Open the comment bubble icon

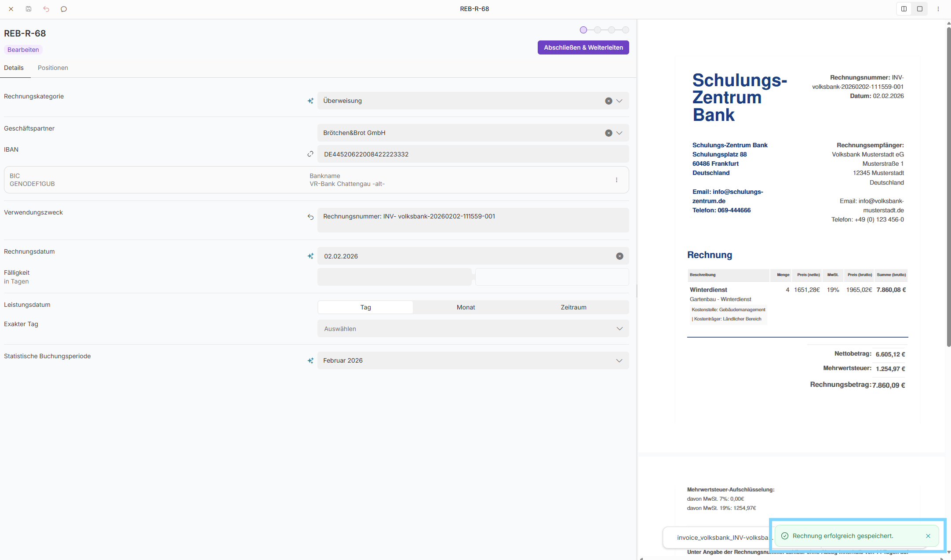pyautogui.click(x=64, y=9)
